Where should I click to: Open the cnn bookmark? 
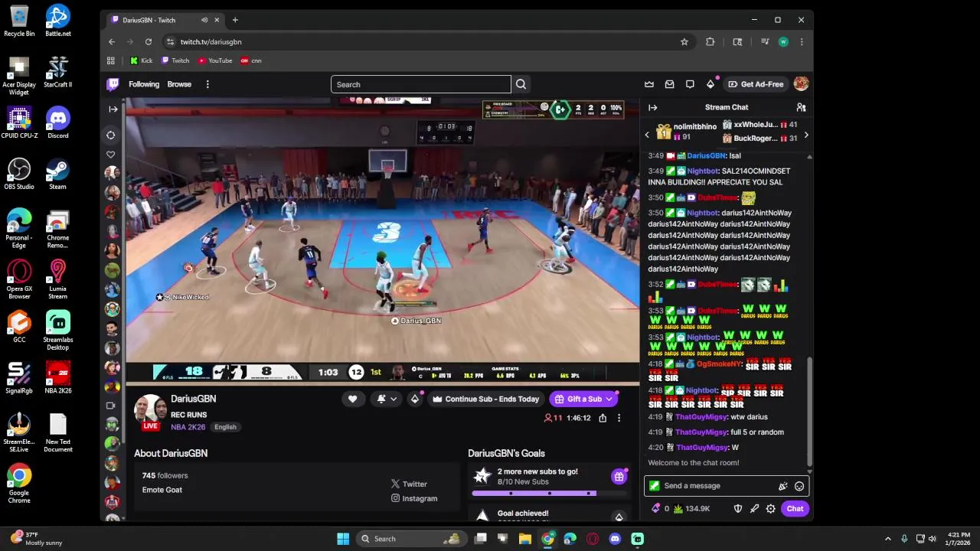(x=250, y=60)
